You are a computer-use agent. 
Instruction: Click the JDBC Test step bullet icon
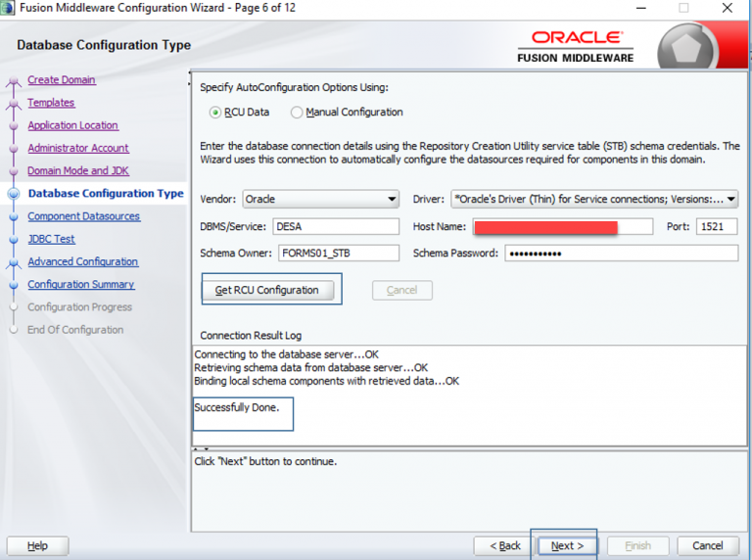pyautogui.click(x=14, y=239)
